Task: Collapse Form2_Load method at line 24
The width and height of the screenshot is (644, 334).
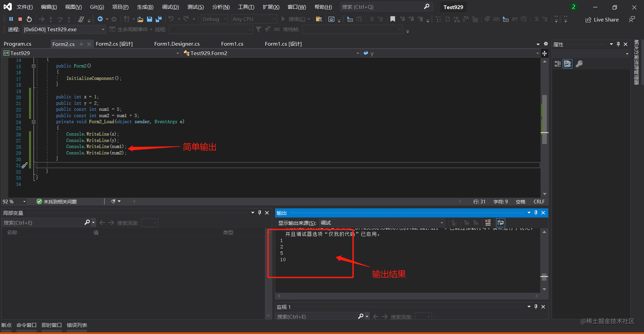Action: [34, 122]
